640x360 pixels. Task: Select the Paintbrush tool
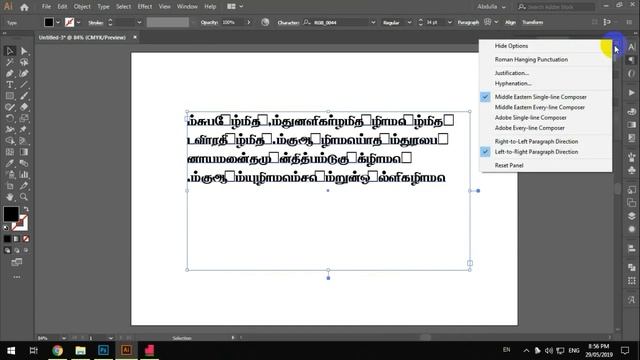[24, 96]
